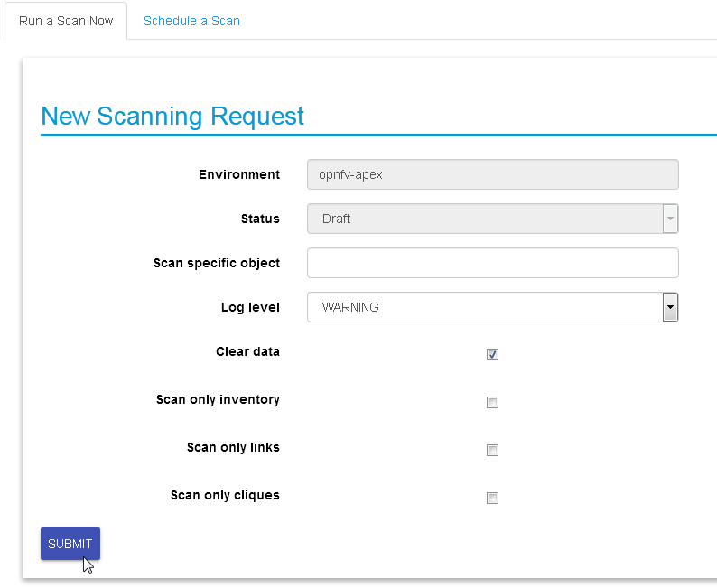Click the Log level label

(x=250, y=307)
